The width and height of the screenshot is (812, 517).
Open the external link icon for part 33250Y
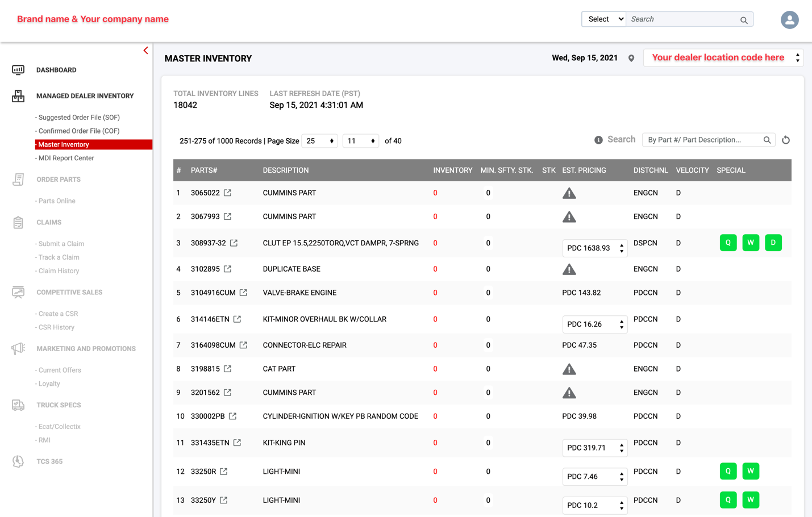click(x=224, y=500)
